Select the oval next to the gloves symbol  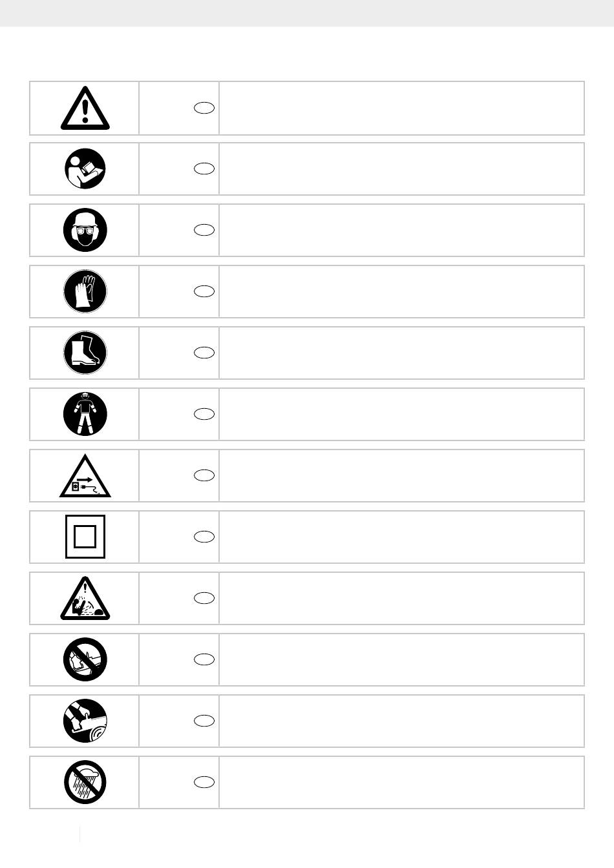click(204, 291)
